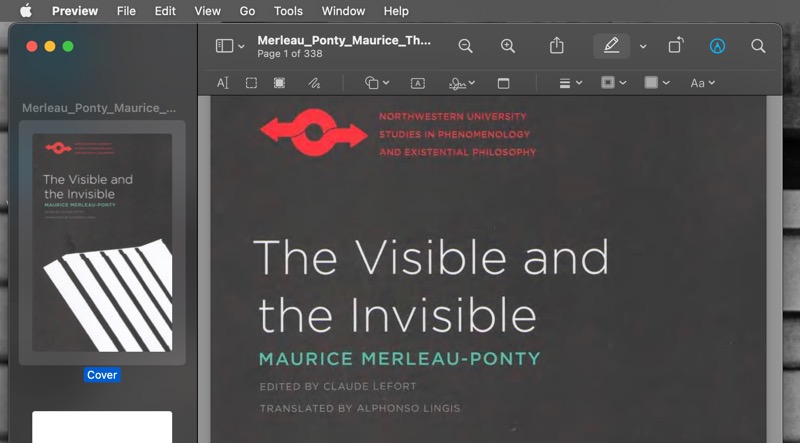Image resolution: width=800 pixels, height=443 pixels.
Task: Open the Fill Color swatch picker
Action: [x=657, y=83]
